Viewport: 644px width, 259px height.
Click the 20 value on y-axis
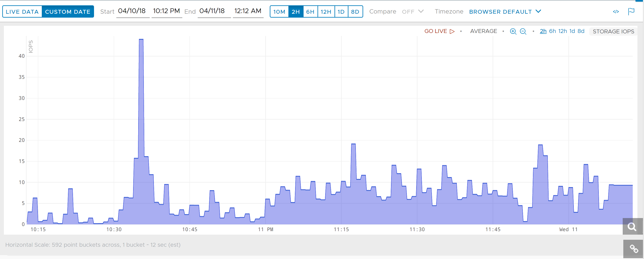[x=22, y=140]
